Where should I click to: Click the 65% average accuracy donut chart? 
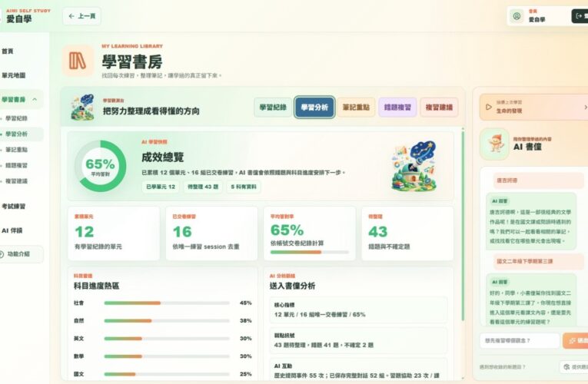(x=100, y=166)
